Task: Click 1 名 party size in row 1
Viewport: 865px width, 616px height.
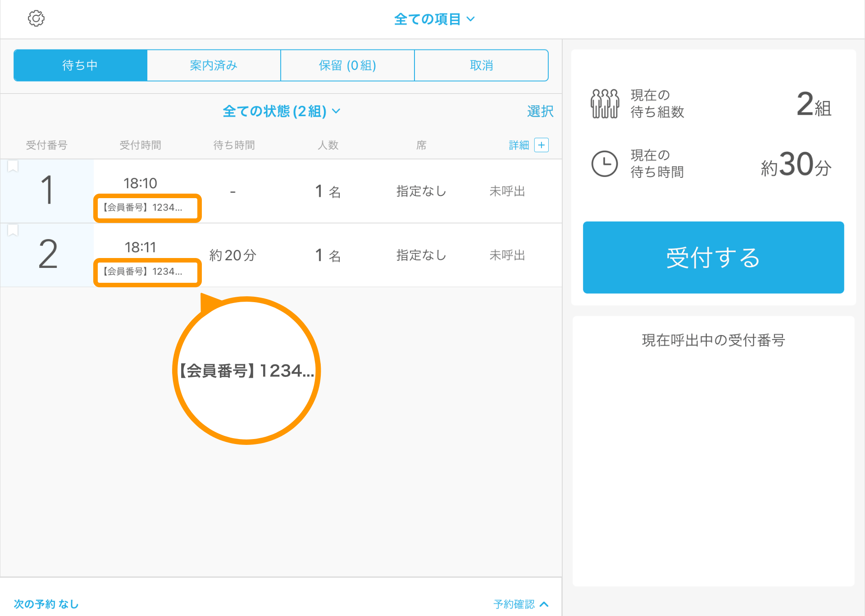Action: 328,191
